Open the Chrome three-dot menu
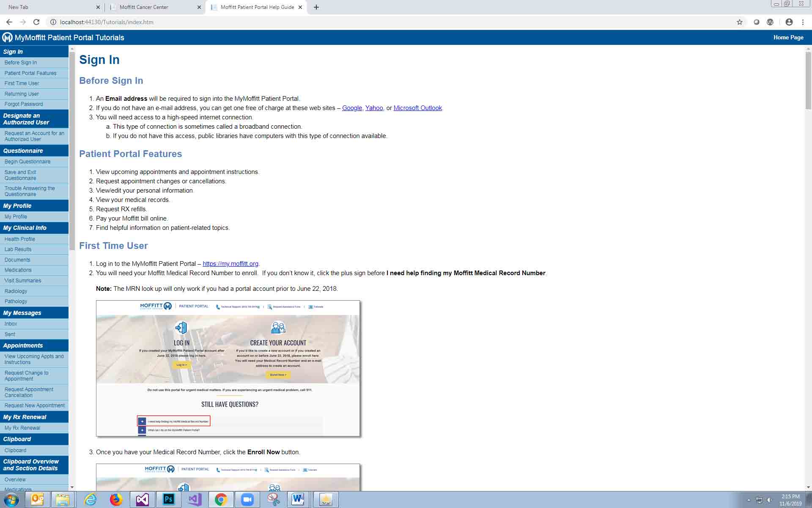This screenshot has height=508, width=812. pos(803,22)
